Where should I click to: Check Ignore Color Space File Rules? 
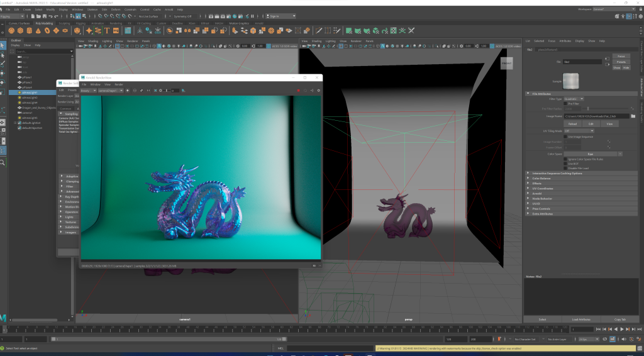pos(565,159)
